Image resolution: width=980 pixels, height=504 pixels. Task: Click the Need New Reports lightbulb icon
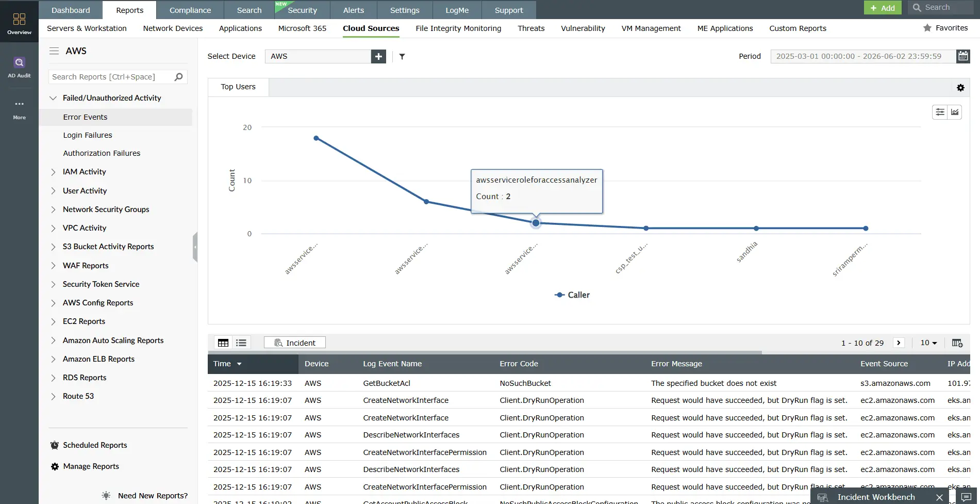coord(106,495)
